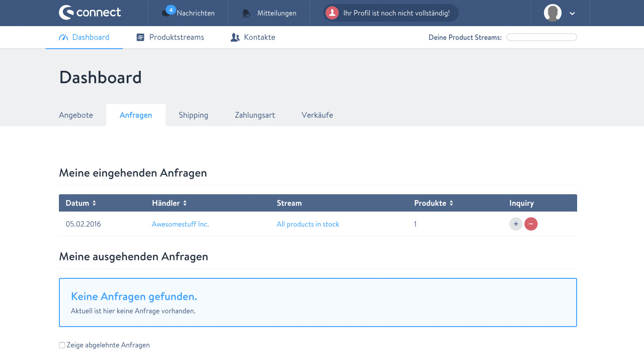Viewport: 644px width, 358px height.
Task: Click the user avatar picture
Action: click(x=552, y=13)
